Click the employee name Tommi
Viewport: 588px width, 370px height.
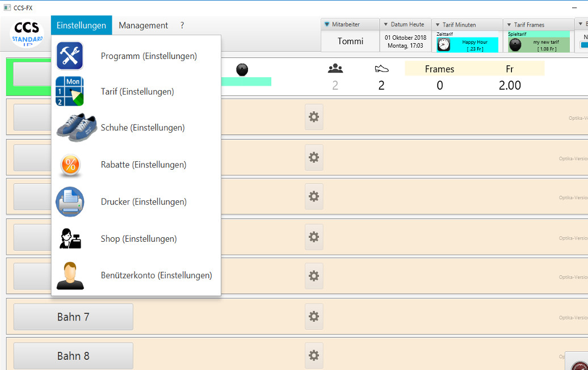click(x=350, y=41)
